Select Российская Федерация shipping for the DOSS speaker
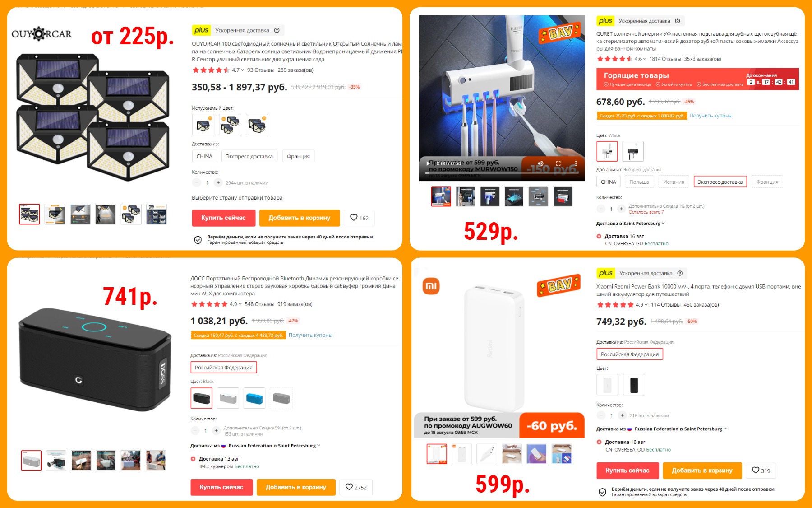Viewport: 812px width, 508px height. (224, 368)
